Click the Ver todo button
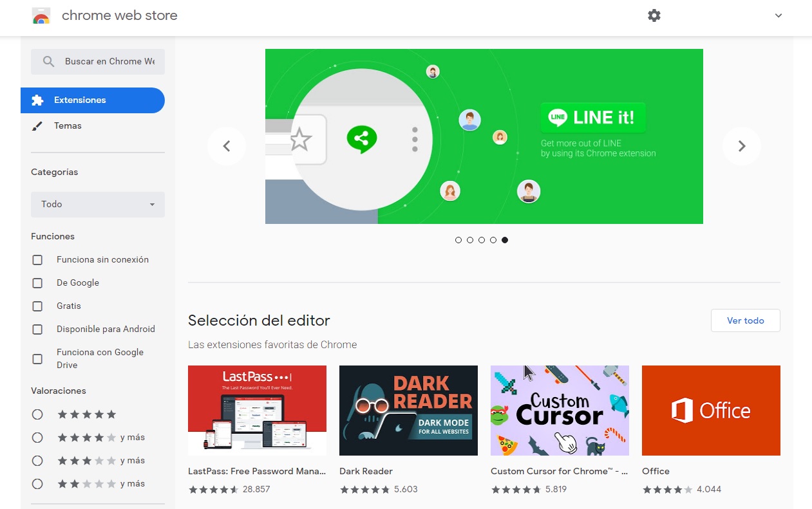 pyautogui.click(x=745, y=320)
